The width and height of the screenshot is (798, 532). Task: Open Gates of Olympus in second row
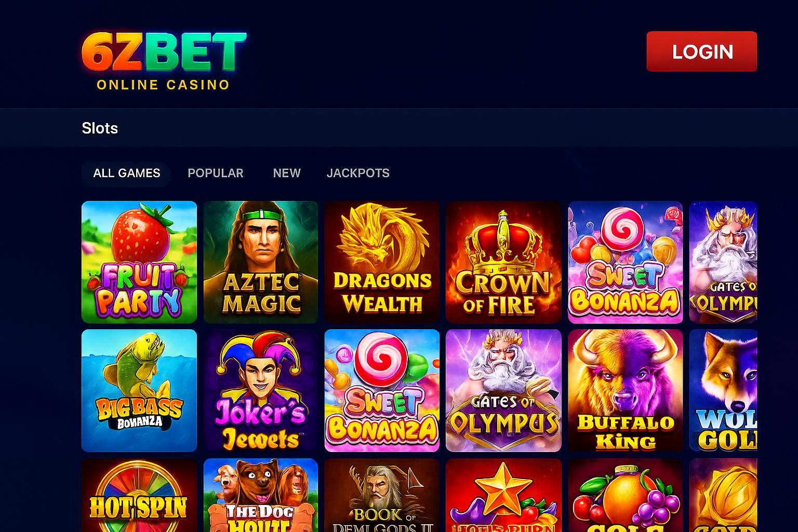tap(503, 391)
